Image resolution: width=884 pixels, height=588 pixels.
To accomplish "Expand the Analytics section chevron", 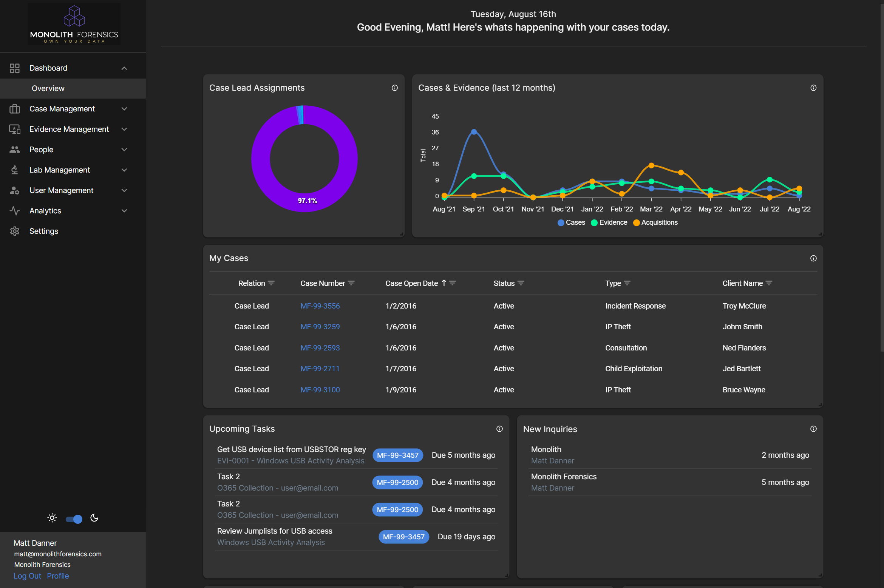I will coord(124,211).
